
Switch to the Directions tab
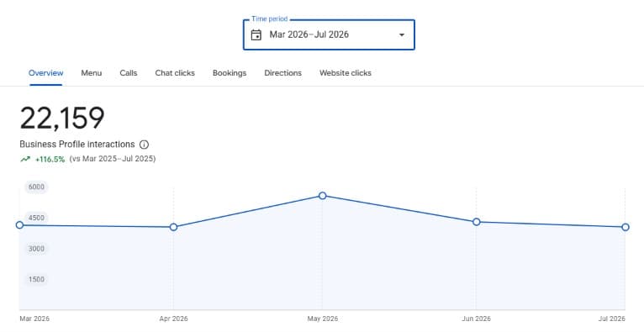click(282, 73)
